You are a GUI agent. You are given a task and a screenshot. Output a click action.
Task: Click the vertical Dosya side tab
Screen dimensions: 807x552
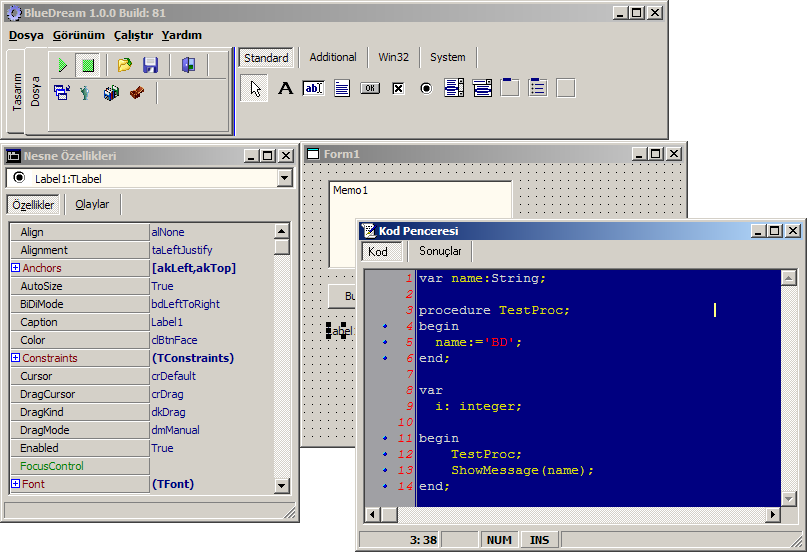[x=35, y=92]
